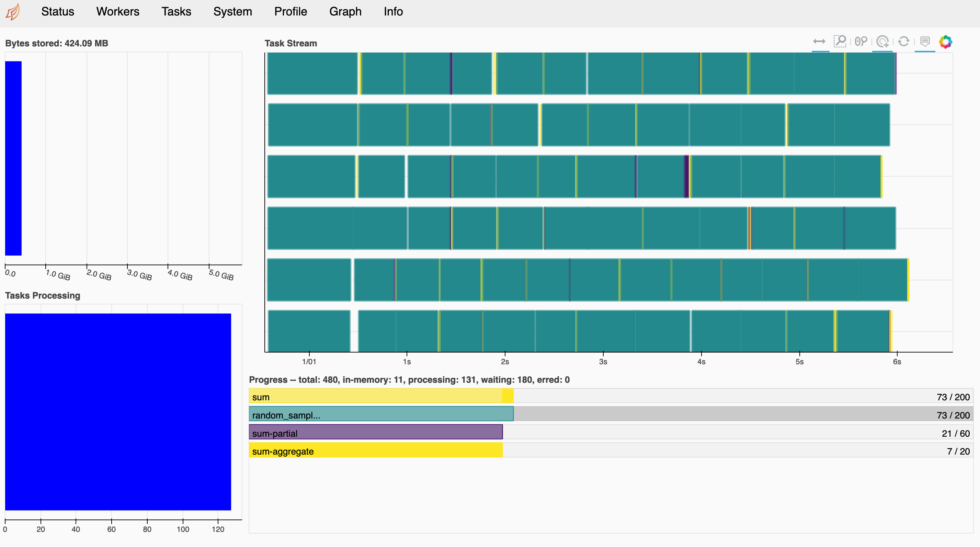Select the Box Zoom tool
Image resolution: width=980 pixels, height=547 pixels.
coord(840,42)
